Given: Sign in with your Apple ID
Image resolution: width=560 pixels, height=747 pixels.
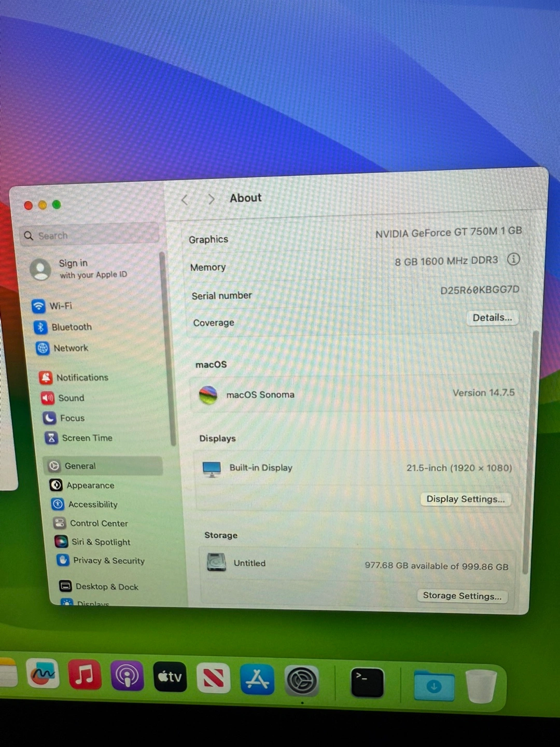Looking at the screenshot, I should pos(78,269).
